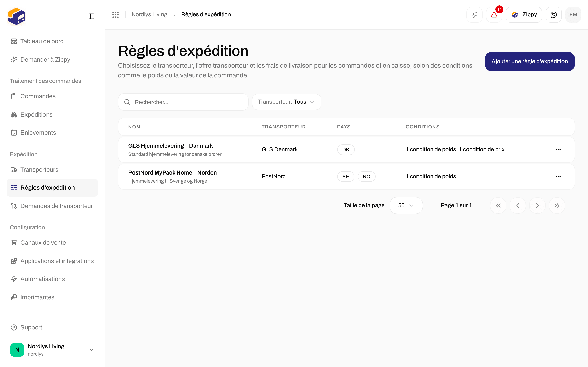Open actions menu for PostNord MyPack rule
The width and height of the screenshot is (588, 367).
pyautogui.click(x=558, y=176)
